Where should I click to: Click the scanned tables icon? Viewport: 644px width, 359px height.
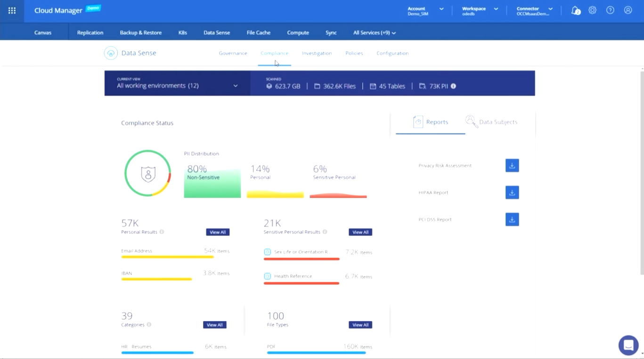click(373, 86)
